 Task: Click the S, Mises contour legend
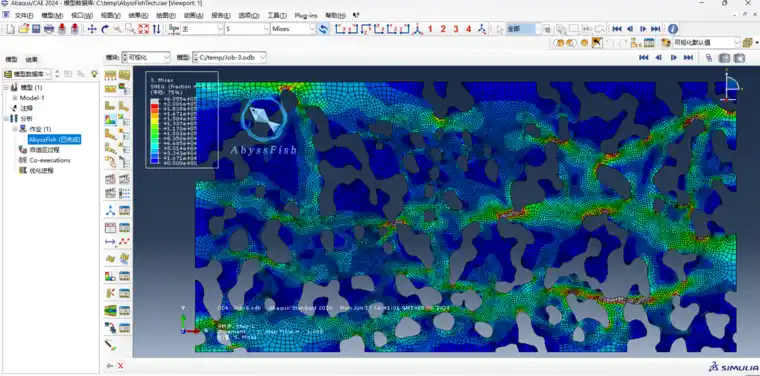[182, 120]
